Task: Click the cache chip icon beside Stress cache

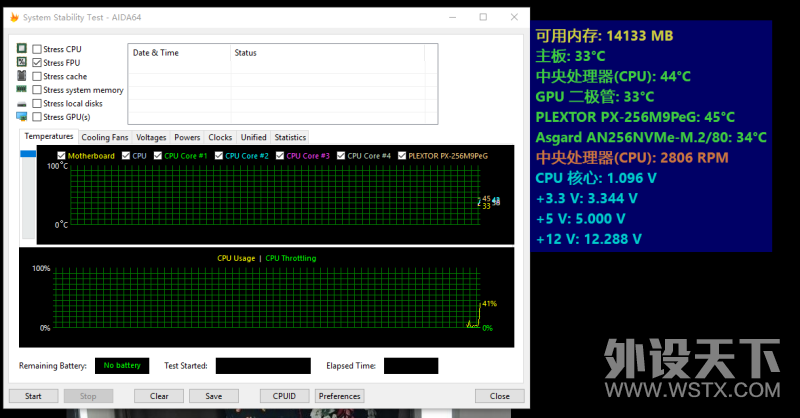Action: [21, 76]
